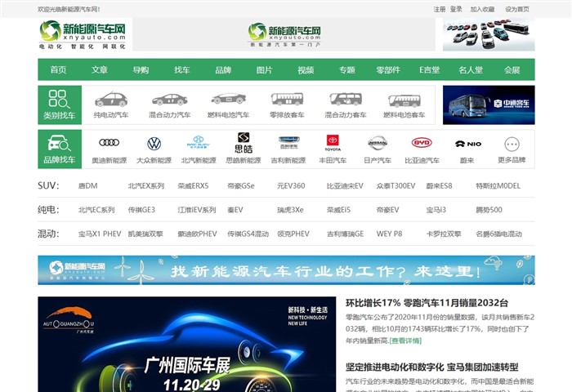Click the 纯电动汽车 car icon
Image resolution: width=572 pixels, height=392 pixels.
coord(111,99)
